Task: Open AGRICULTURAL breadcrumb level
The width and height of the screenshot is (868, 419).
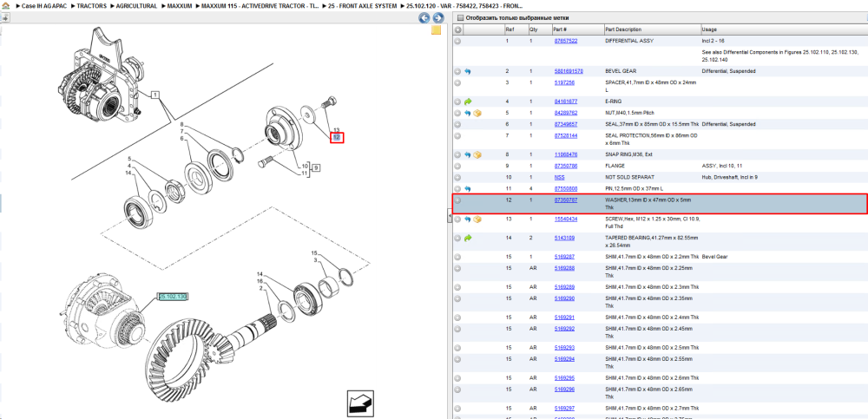Action: [136, 5]
